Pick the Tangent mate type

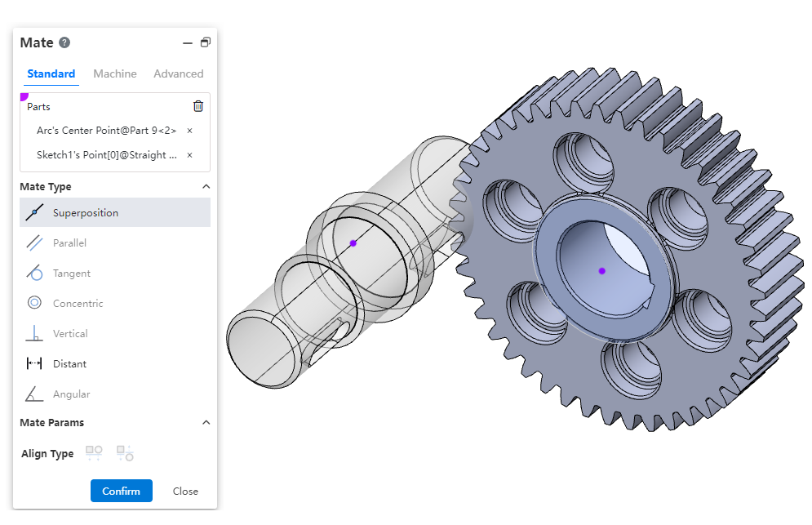click(72, 274)
